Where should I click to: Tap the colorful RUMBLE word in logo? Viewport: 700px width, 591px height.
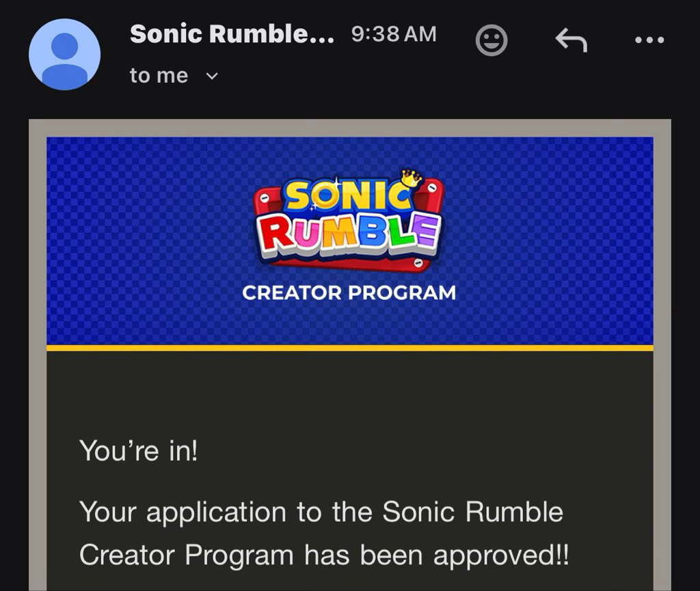click(349, 233)
